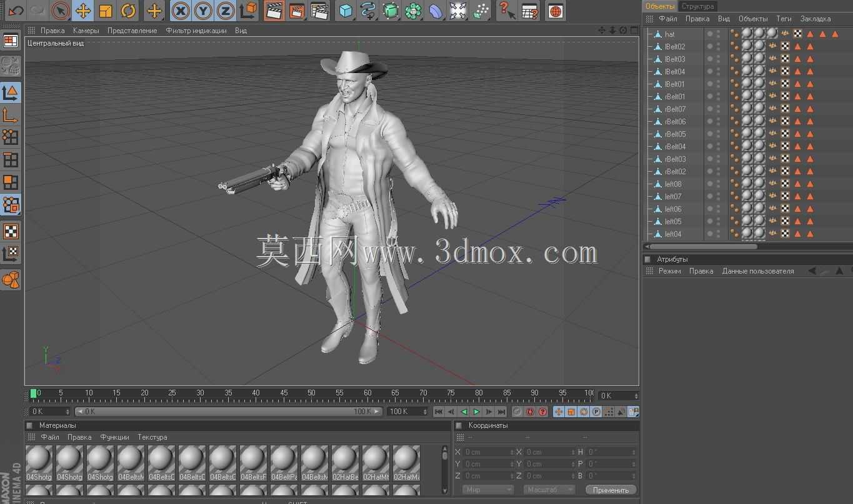
Task: Toggle position keyframe recording
Action: (x=559, y=412)
